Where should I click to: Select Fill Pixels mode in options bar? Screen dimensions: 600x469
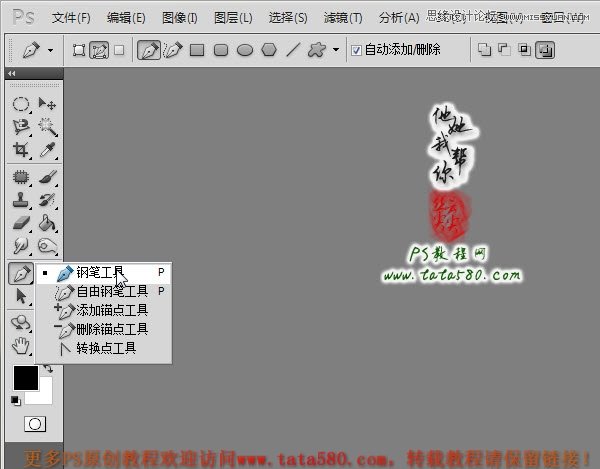pos(119,50)
